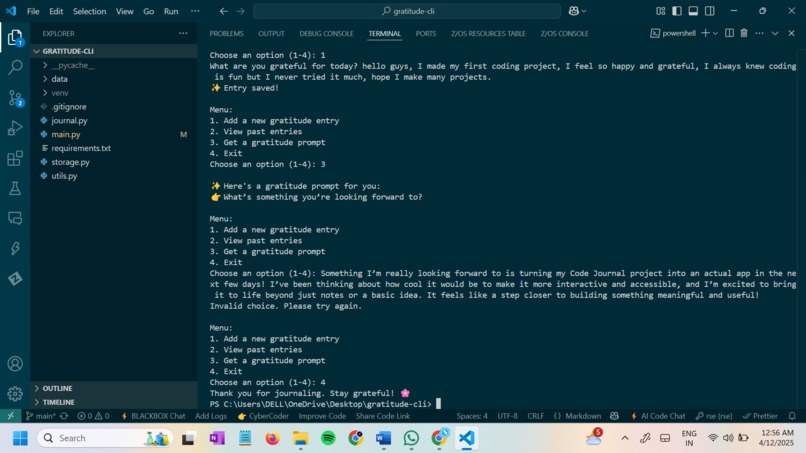Open the Search view in activity bar
This screenshot has width=806, height=453.
point(15,67)
